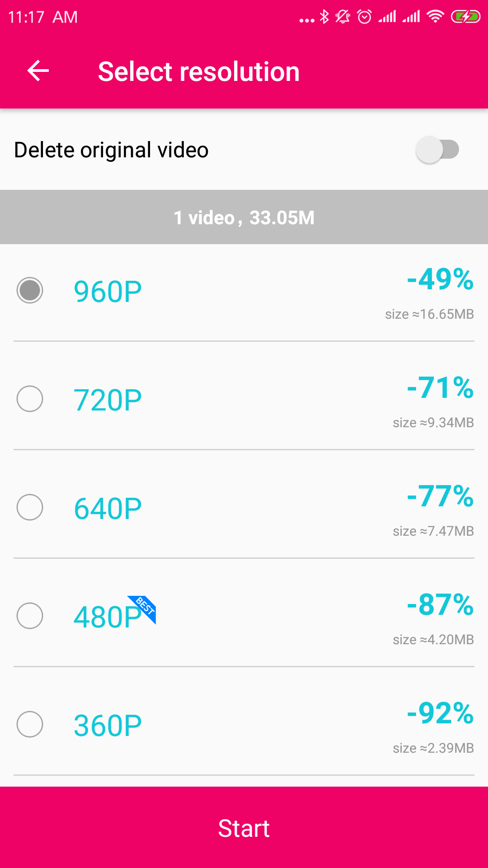The width and height of the screenshot is (488, 868).
Task: Tap the Bluetooth status icon
Action: point(324,17)
